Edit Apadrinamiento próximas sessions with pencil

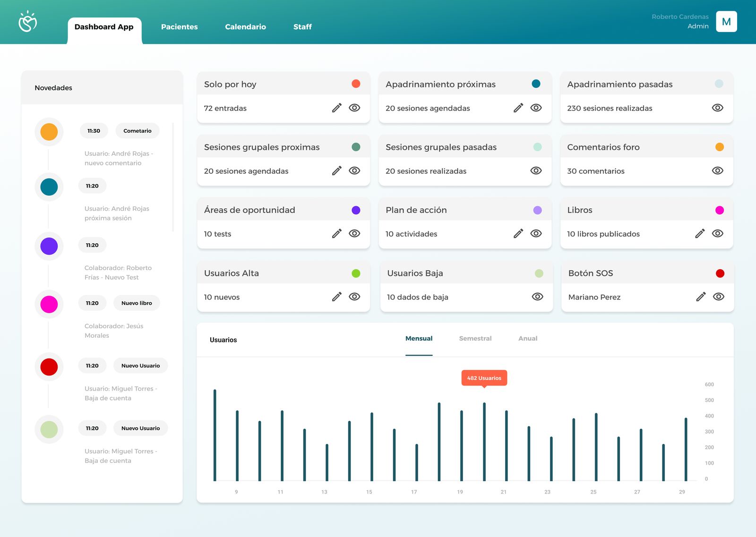click(518, 108)
